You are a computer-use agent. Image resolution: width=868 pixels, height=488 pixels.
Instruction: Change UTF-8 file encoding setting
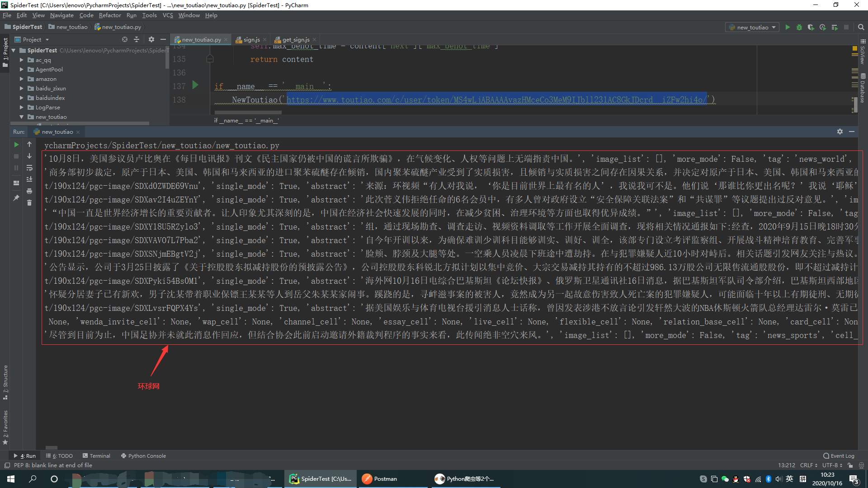click(832, 465)
